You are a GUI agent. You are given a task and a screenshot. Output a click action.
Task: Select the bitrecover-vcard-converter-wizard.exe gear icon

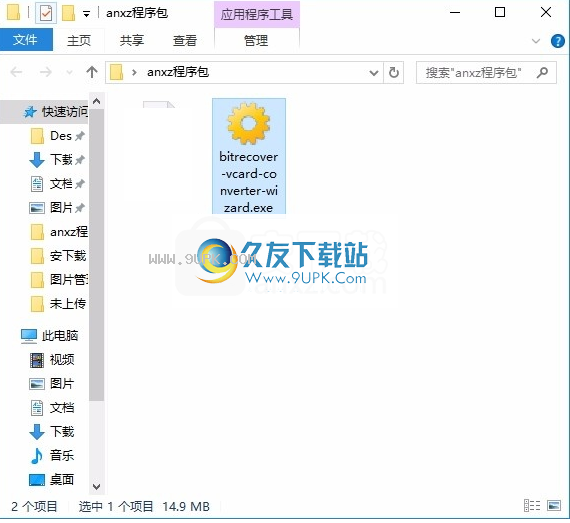(x=249, y=124)
